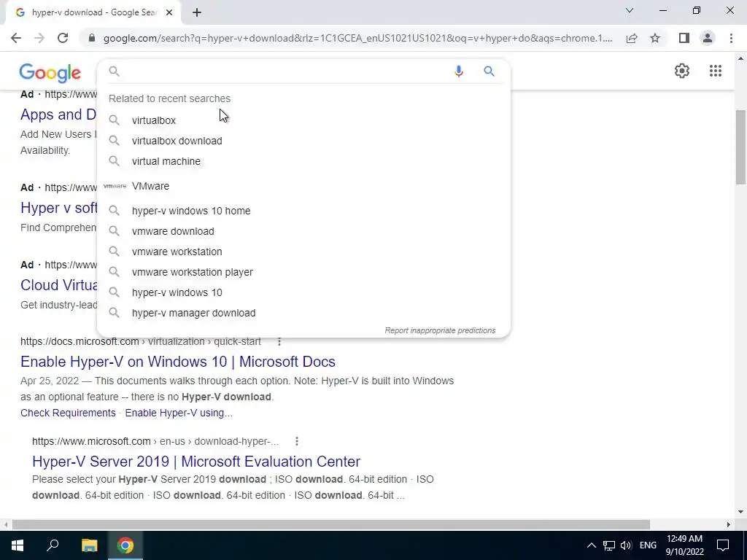Open network status tray icon
Screen dimensions: 747x560
[x=609, y=545]
